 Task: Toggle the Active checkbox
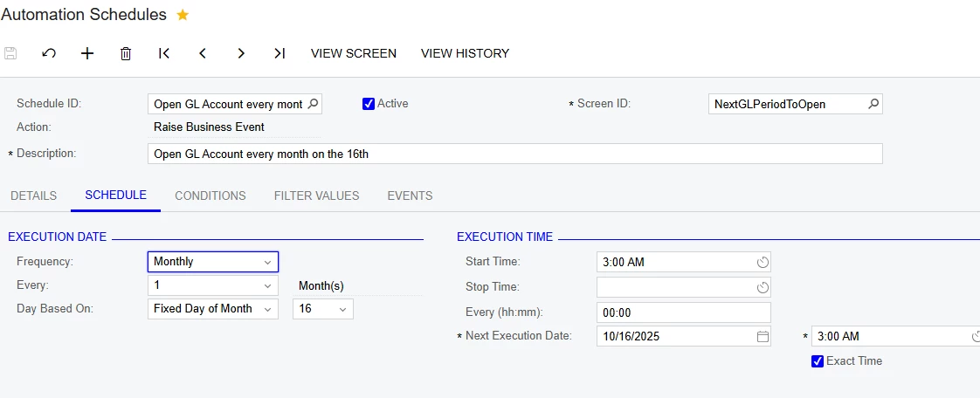pyautogui.click(x=369, y=104)
